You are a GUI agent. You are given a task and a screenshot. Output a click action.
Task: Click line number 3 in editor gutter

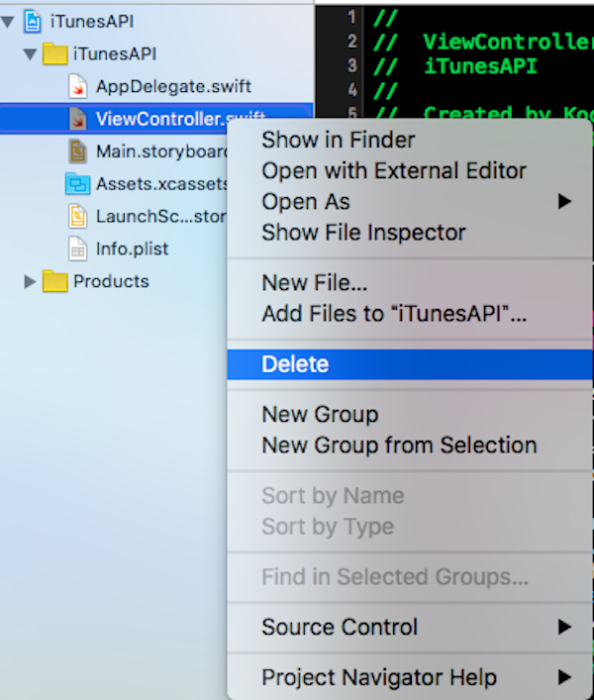tap(352, 66)
